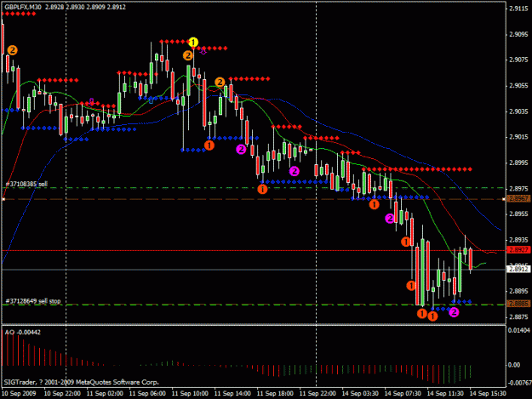Screen dimensions: 532x399
Task: Click the 11 Sep 22:00 time axis label
Action: click(x=317, y=394)
